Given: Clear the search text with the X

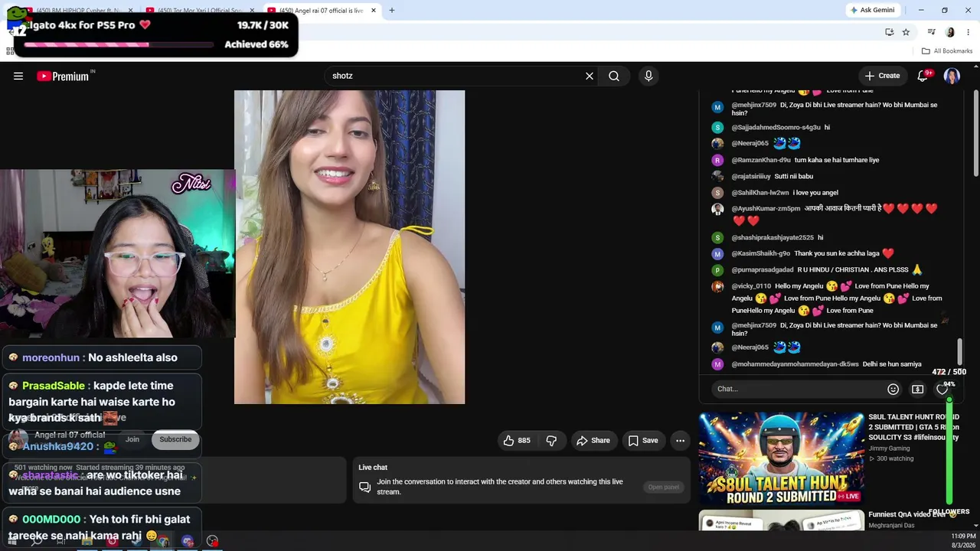Looking at the screenshot, I should 590,76.
